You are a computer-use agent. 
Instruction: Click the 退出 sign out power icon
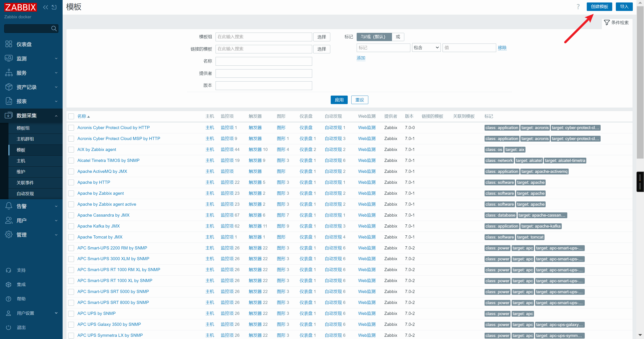click(x=8, y=327)
